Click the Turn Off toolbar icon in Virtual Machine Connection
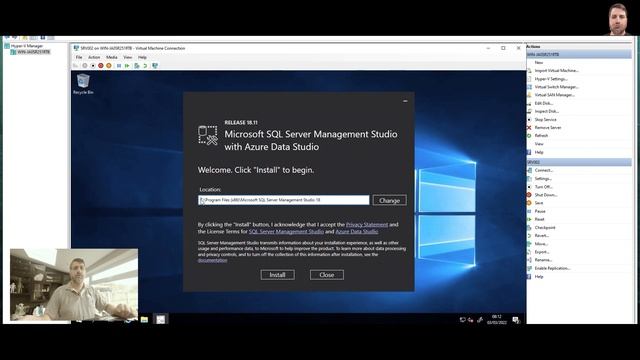The height and width of the screenshot is (360, 640). coord(93,65)
